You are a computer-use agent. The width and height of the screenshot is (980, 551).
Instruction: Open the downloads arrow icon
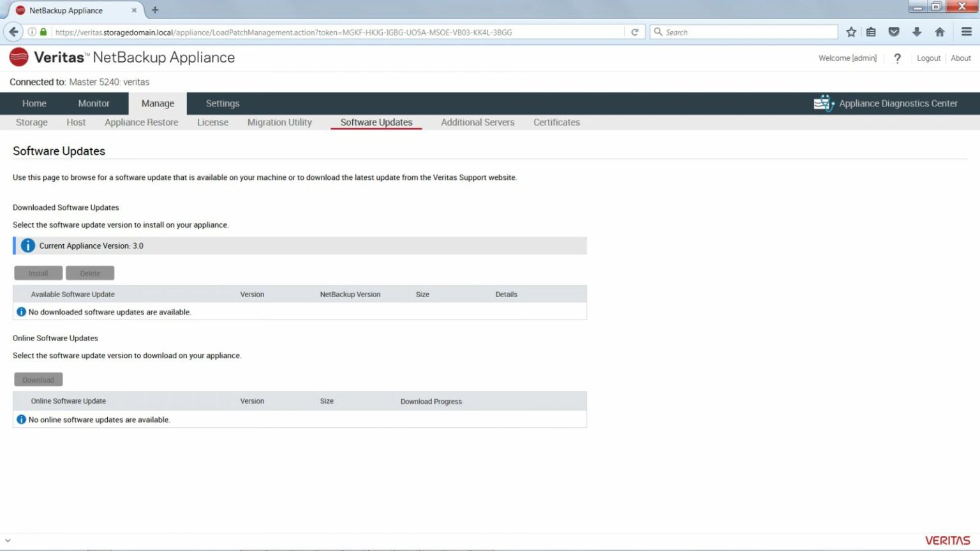click(917, 32)
